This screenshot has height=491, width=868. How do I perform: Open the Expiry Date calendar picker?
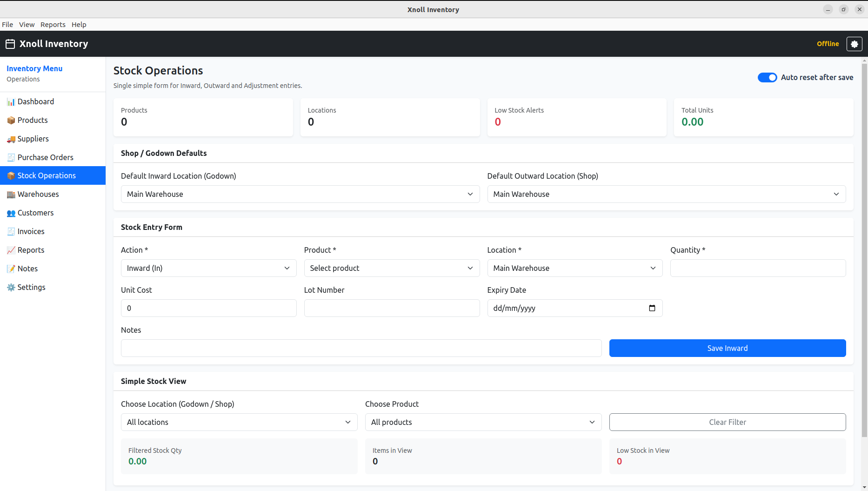pyautogui.click(x=652, y=308)
